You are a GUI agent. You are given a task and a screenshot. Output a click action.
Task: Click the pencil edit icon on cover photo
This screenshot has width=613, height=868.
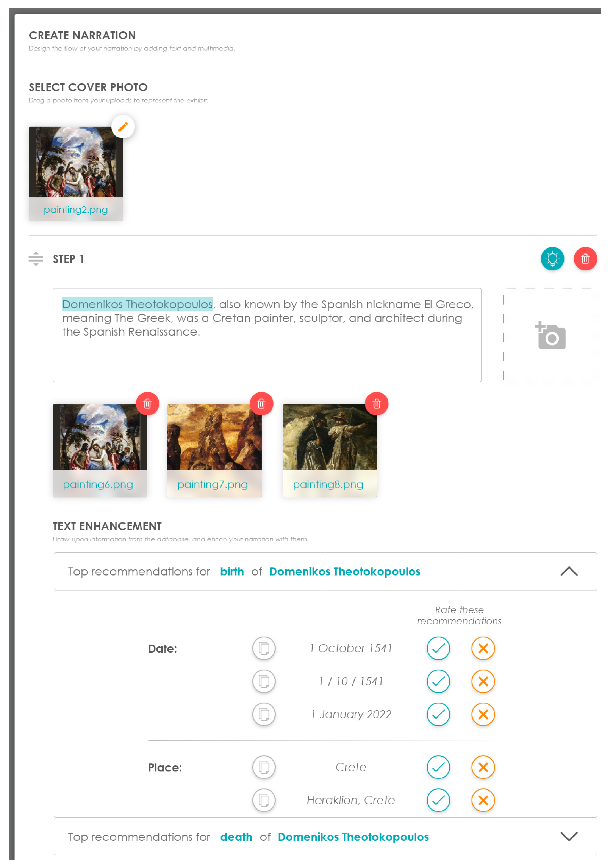(x=123, y=127)
